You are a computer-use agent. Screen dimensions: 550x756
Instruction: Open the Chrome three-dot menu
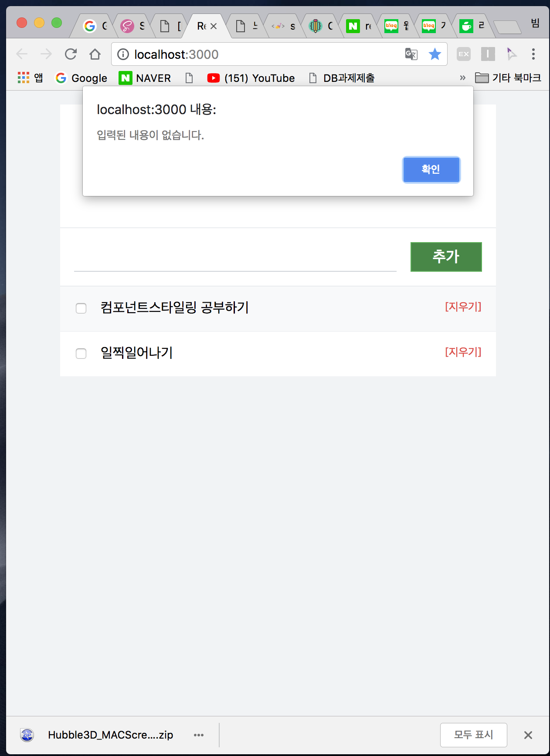pos(533,54)
